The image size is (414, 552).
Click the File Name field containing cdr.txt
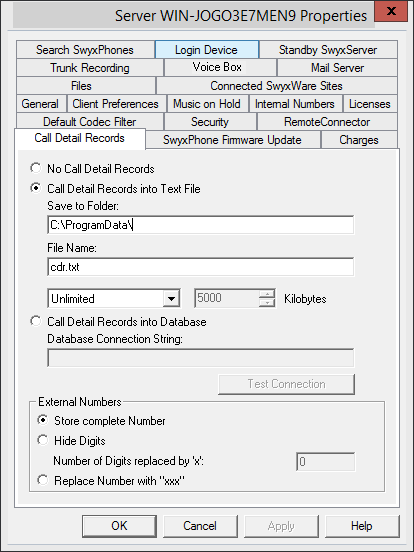[x=201, y=267]
